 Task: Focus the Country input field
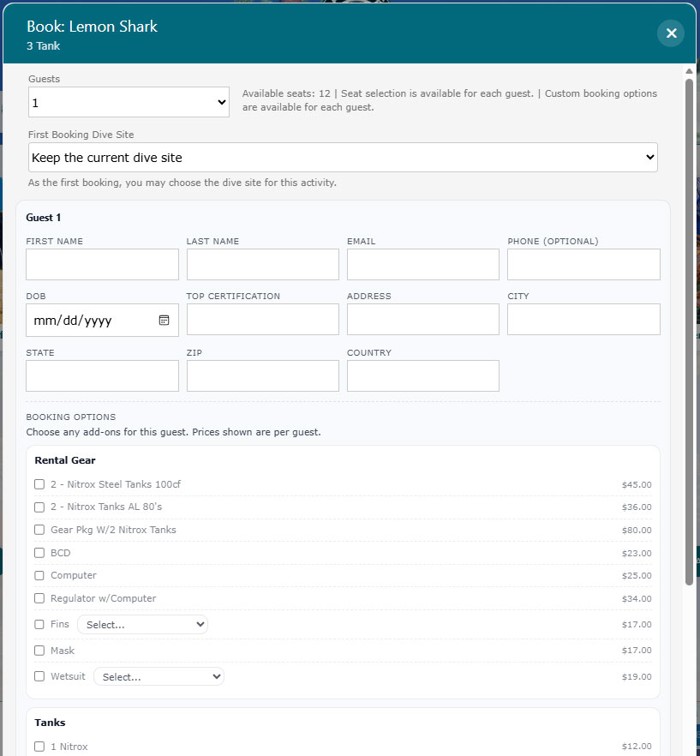pyautogui.click(x=422, y=375)
